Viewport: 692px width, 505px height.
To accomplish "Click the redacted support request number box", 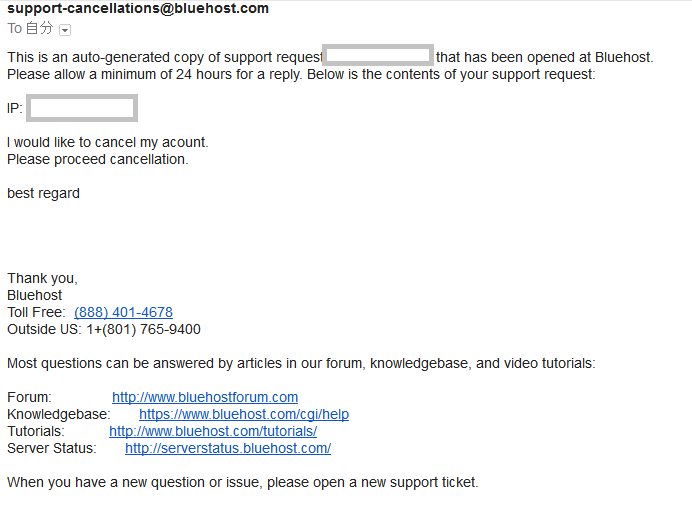I will tap(378, 56).
